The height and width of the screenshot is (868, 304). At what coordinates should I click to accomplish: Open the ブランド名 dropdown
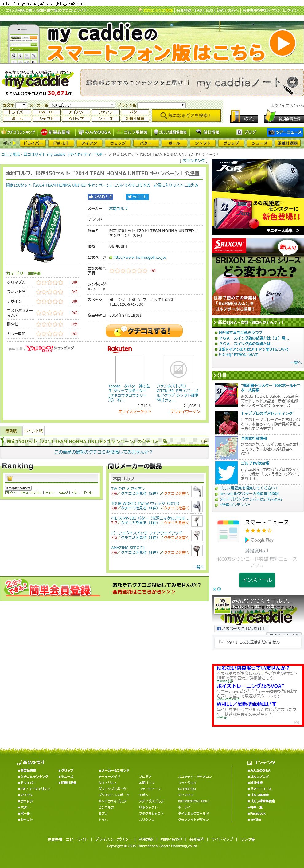tap(161, 105)
